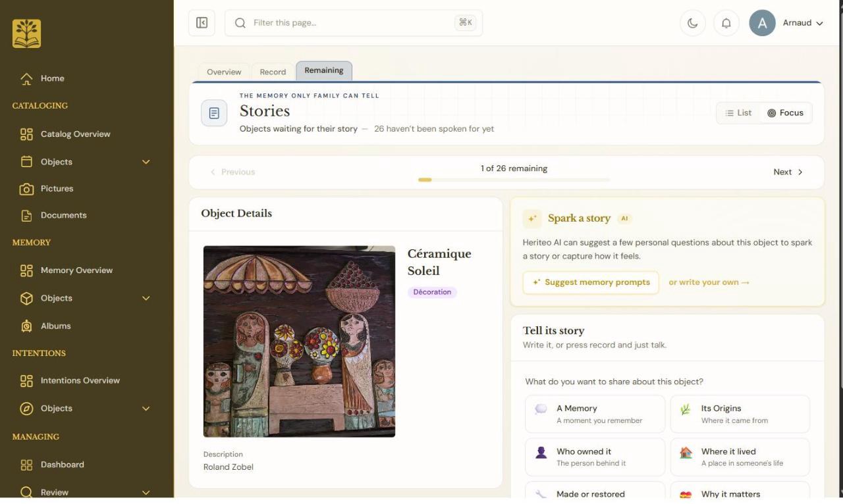Click the Céramique Soleil title

tap(439, 263)
